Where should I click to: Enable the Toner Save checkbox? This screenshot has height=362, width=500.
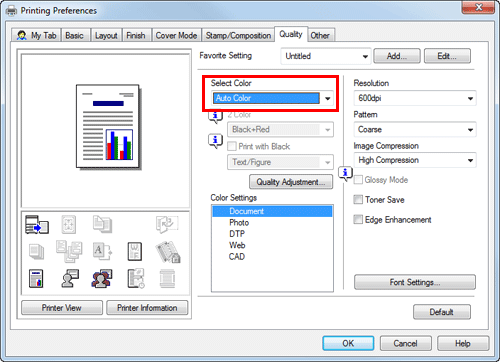click(358, 200)
